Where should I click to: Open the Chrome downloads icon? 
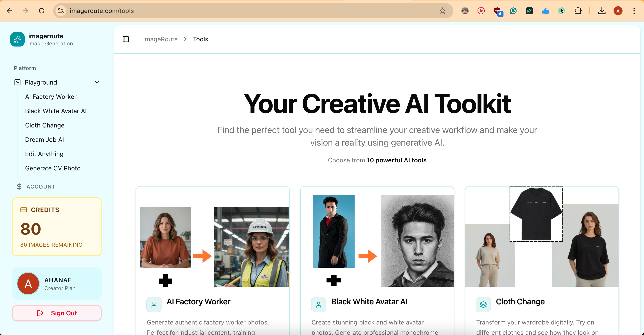coord(602,11)
